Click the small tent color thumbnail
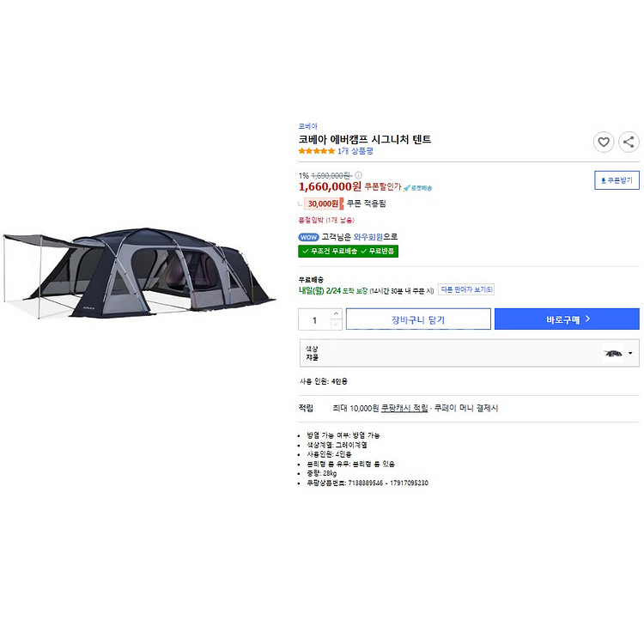The image size is (644, 644). (613, 353)
